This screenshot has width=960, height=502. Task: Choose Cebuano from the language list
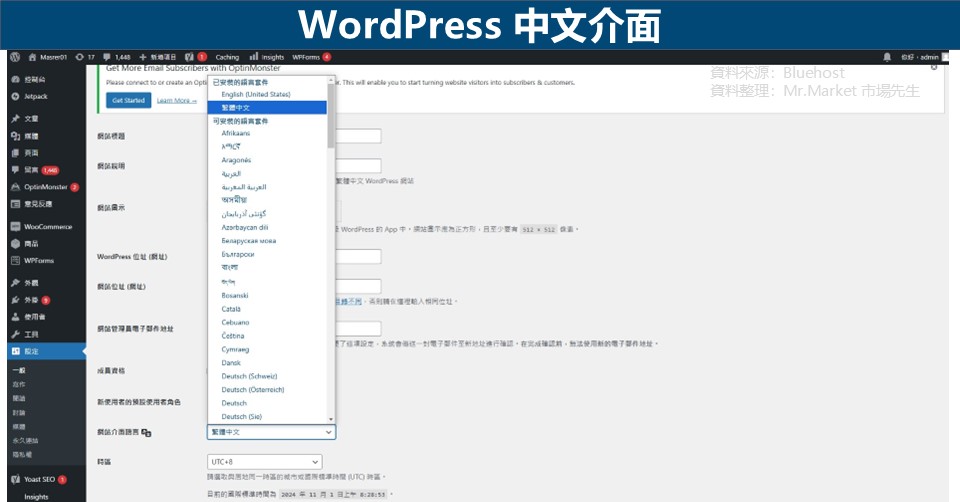pos(236,322)
